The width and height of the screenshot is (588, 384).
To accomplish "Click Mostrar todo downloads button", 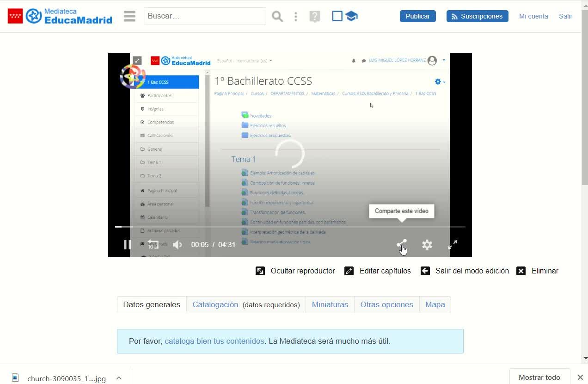I will 539,377.
